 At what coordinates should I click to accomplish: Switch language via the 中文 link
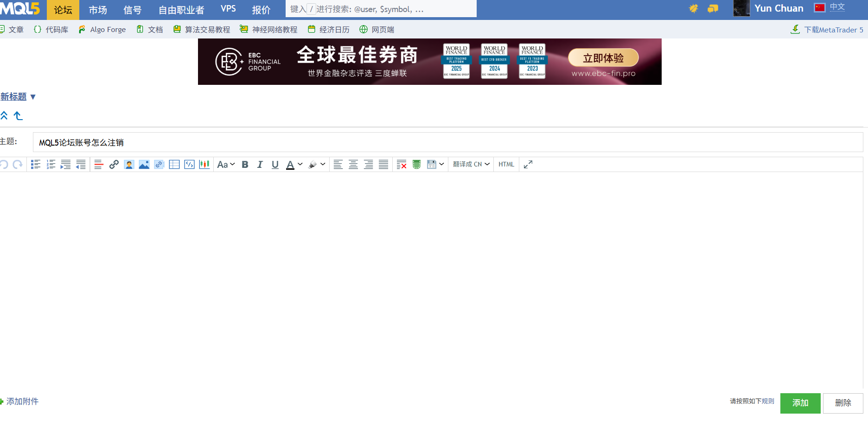(x=837, y=7)
